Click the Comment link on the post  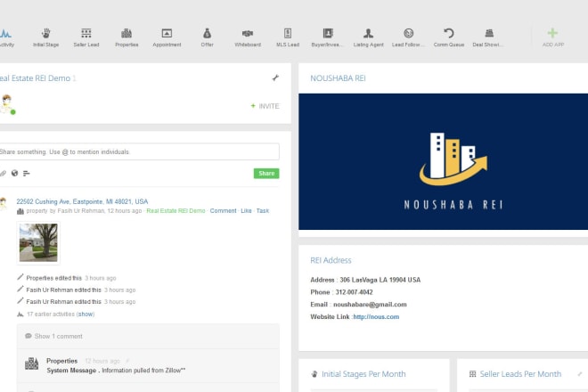tap(223, 211)
